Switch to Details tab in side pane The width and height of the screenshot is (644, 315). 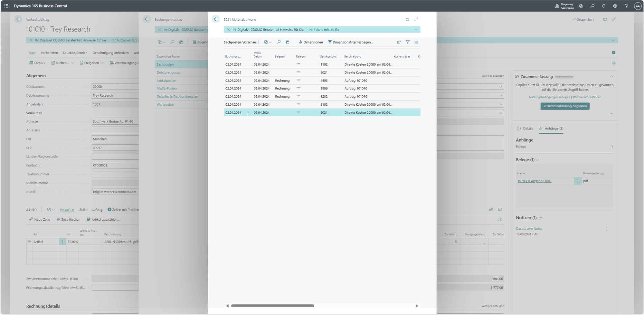click(525, 129)
